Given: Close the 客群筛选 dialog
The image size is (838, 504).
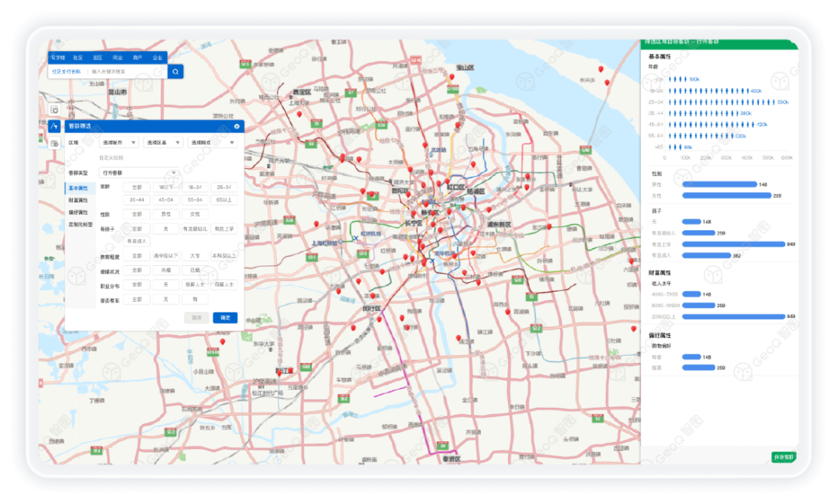Looking at the screenshot, I should [x=237, y=126].
